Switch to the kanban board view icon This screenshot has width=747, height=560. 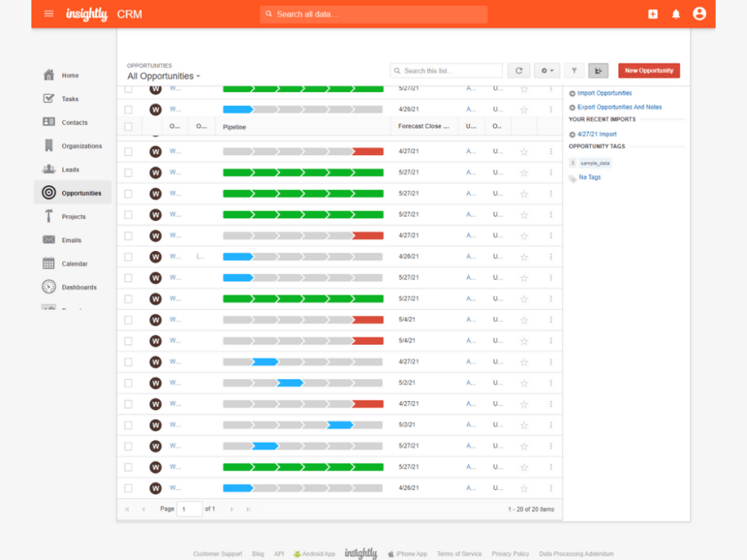598,70
